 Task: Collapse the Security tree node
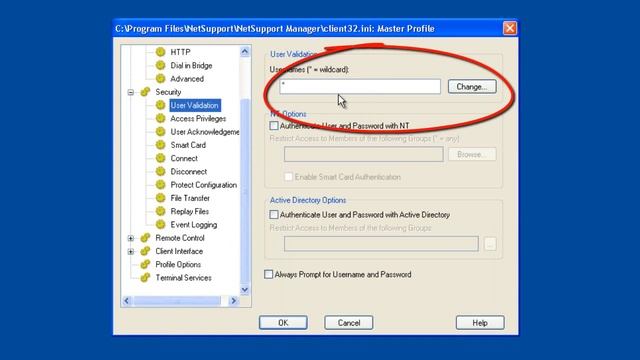(131, 92)
